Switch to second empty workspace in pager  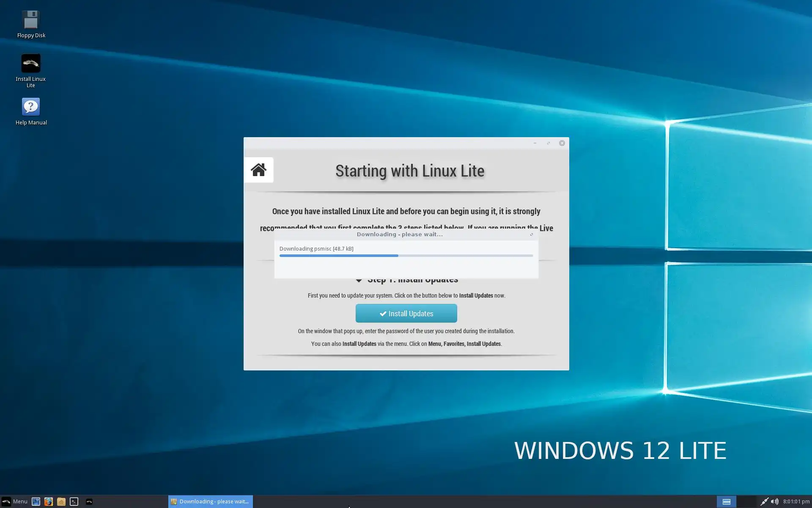pos(746,502)
